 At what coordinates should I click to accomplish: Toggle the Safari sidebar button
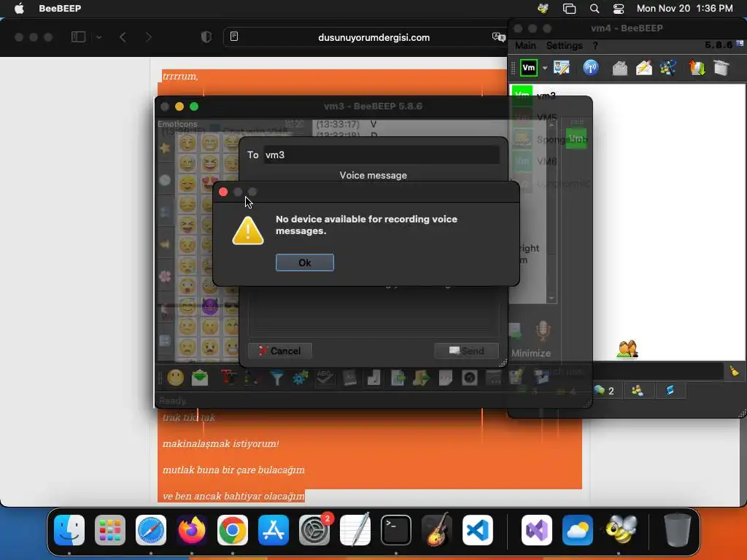click(79, 37)
